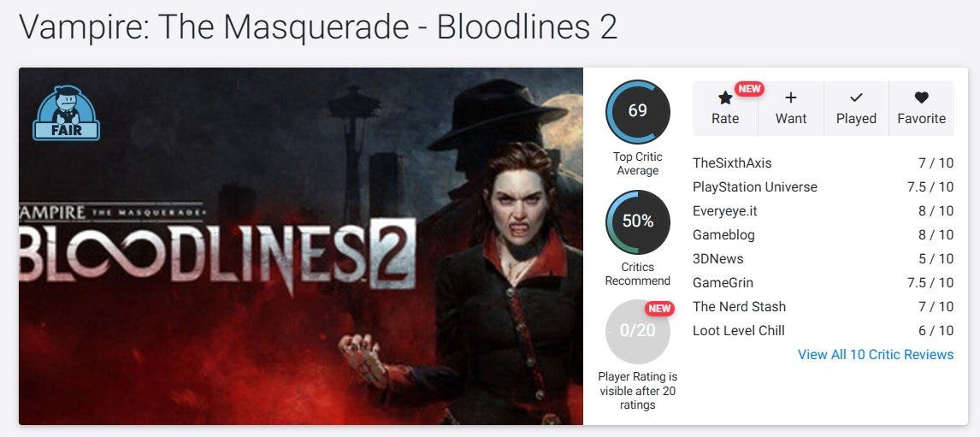The width and height of the screenshot is (980, 437).
Task: Click the 50% Critics Recommend circle
Action: coord(637,221)
